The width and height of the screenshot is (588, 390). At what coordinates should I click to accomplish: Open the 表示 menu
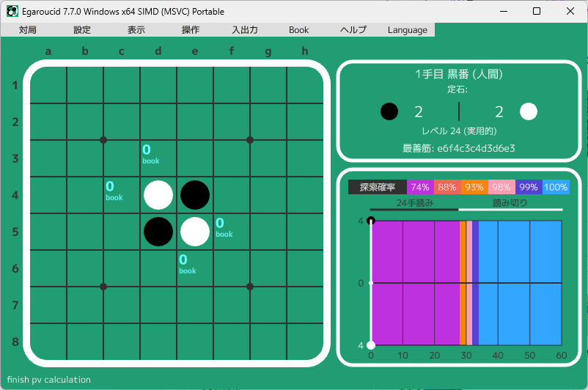tap(136, 30)
